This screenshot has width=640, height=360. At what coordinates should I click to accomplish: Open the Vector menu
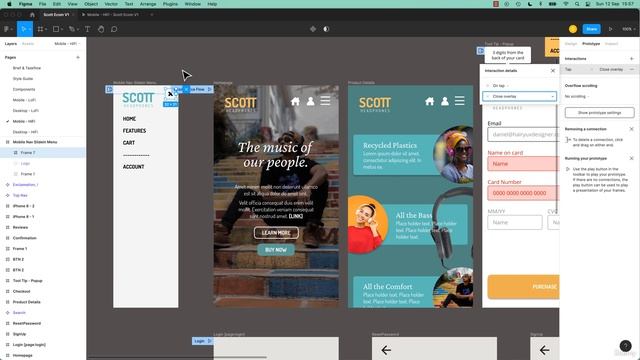click(111, 4)
